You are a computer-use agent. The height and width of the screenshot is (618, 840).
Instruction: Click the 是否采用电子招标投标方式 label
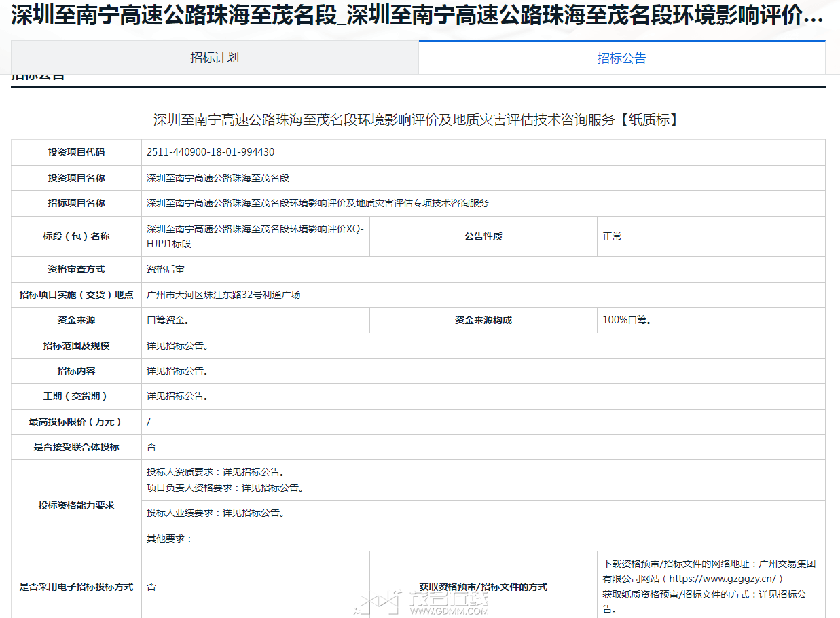[76, 587]
